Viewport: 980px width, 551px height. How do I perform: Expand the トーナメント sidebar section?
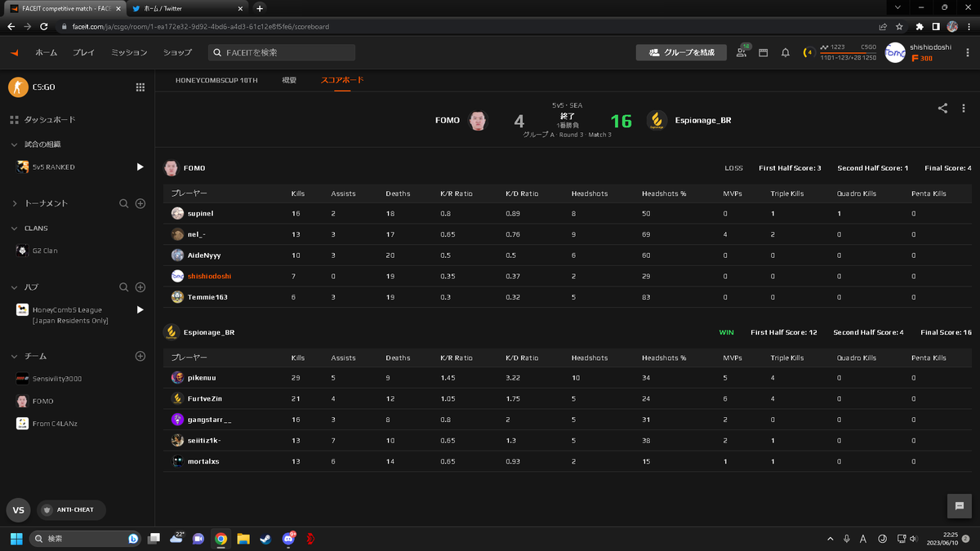(14, 203)
